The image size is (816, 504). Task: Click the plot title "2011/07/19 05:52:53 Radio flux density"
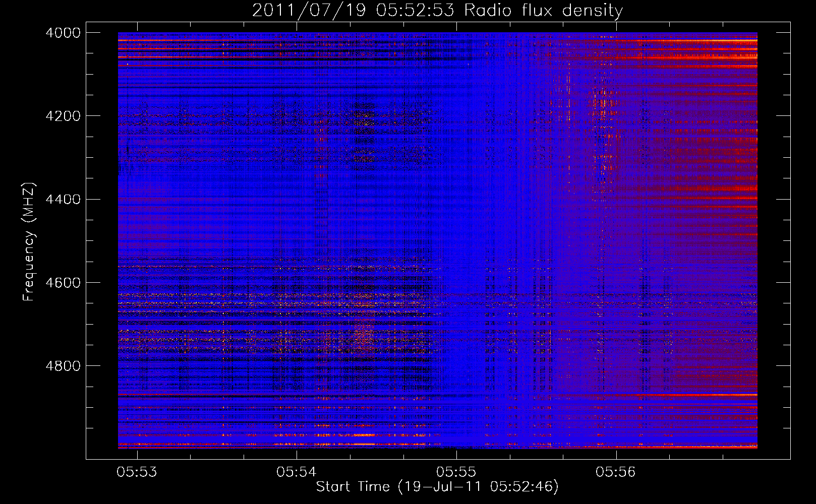(437, 11)
